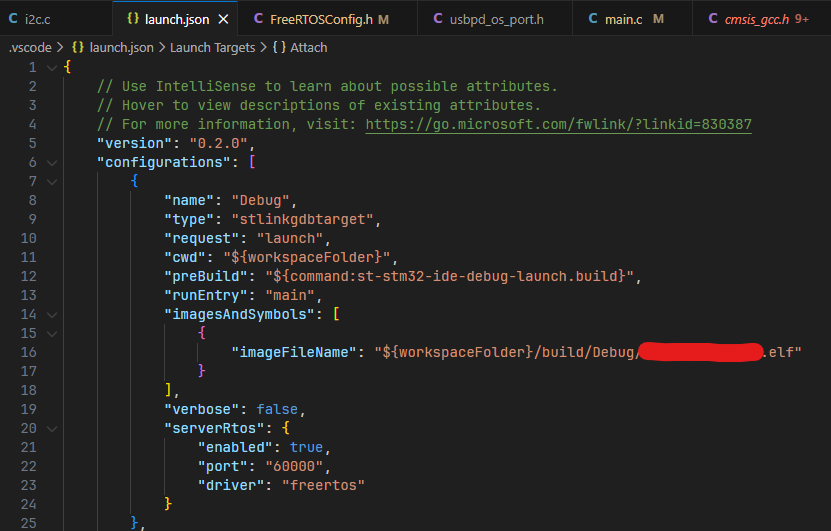Click the "verbose" key

(201, 410)
